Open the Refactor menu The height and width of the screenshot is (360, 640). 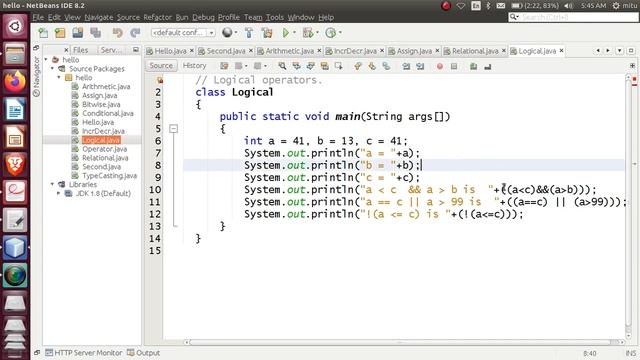click(158, 17)
